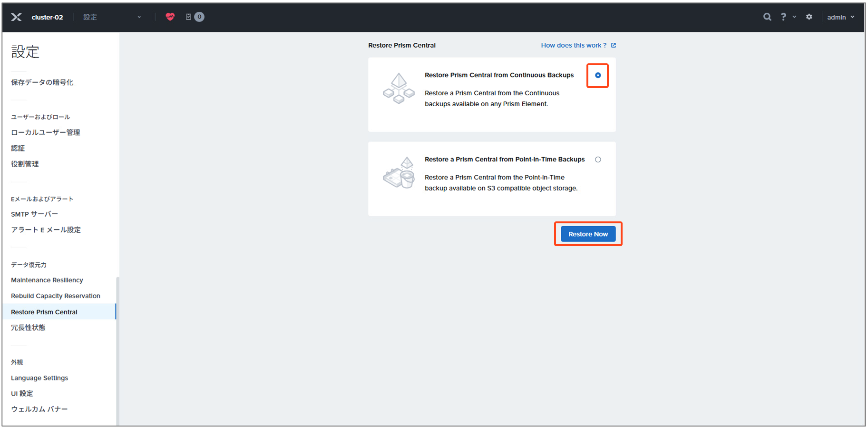Screen dimensions: 868x429
Task: Open アラート E メール設定 page
Action: pyautogui.click(x=46, y=230)
